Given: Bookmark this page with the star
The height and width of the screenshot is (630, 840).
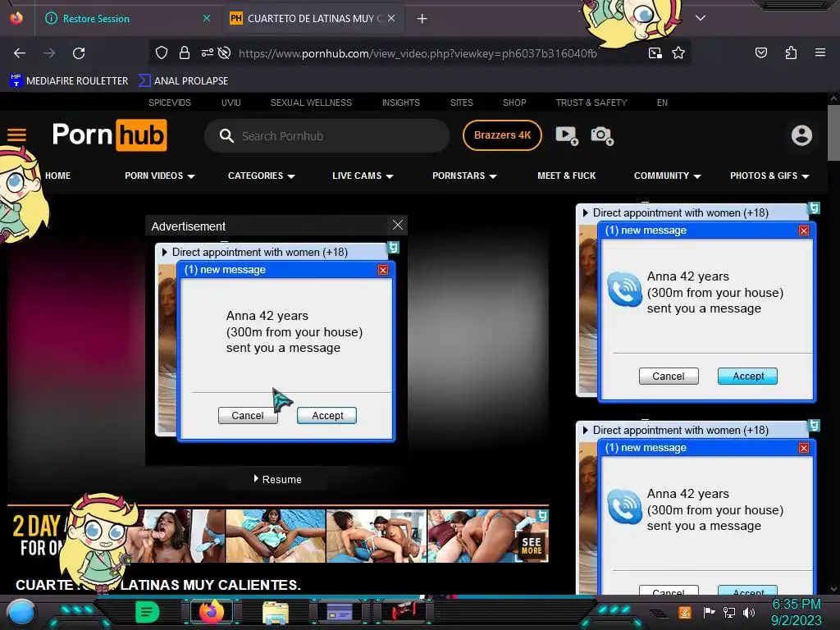Looking at the screenshot, I should click(x=678, y=52).
